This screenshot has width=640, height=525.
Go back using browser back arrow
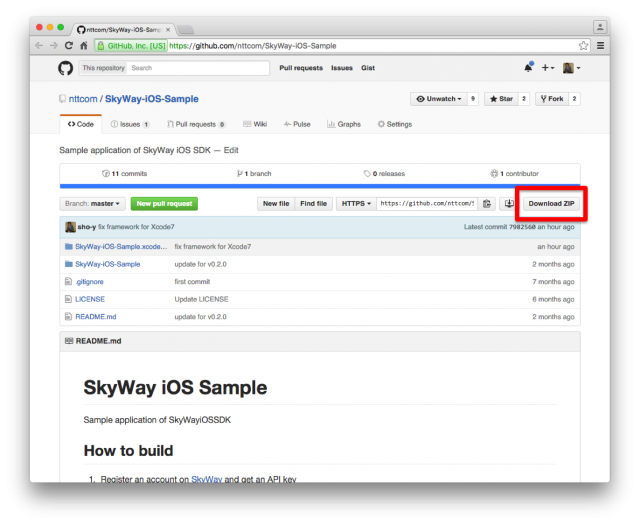(x=40, y=45)
